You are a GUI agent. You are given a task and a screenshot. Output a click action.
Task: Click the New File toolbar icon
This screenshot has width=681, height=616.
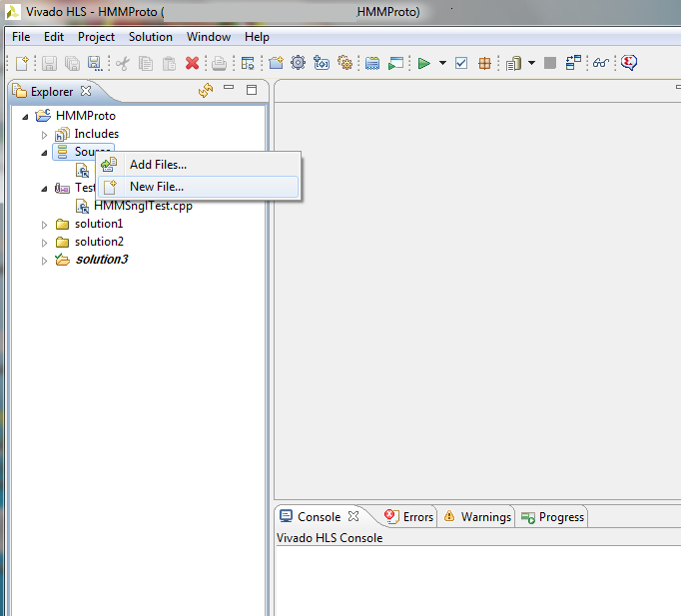coord(22,63)
